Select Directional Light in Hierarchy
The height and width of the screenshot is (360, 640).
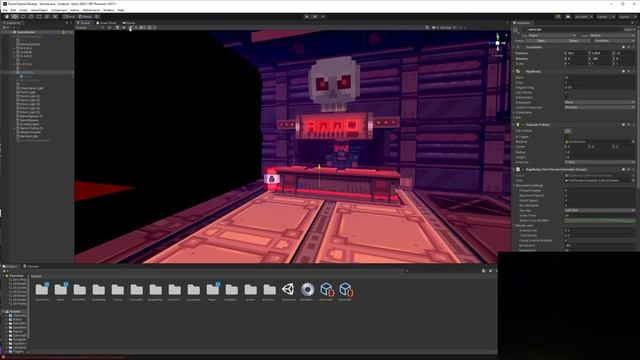pyautogui.click(x=32, y=88)
